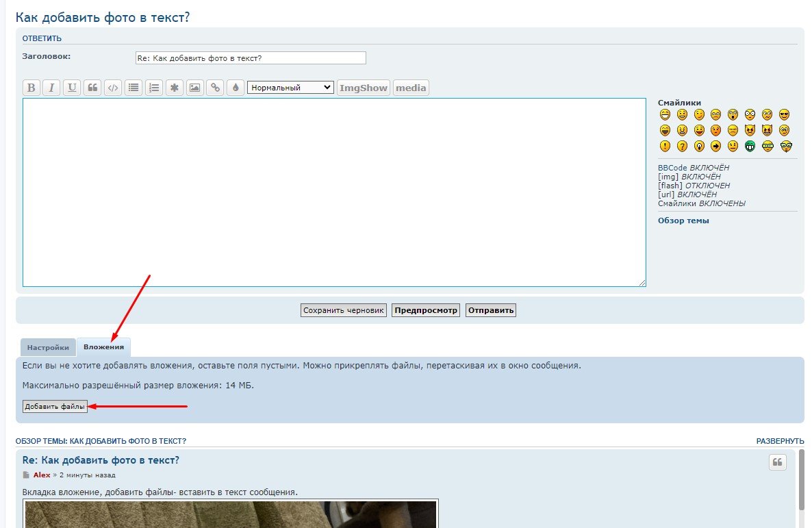
Task: Click the underline U toolbar button
Action: [x=72, y=88]
